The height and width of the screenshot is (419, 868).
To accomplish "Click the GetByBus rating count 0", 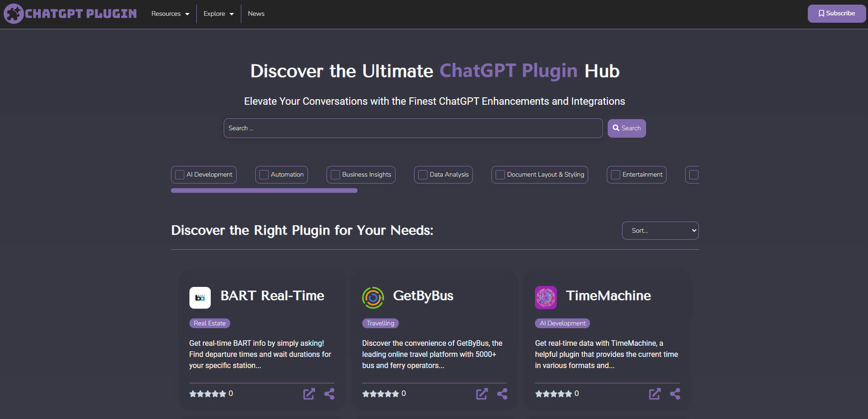I will click(403, 394).
